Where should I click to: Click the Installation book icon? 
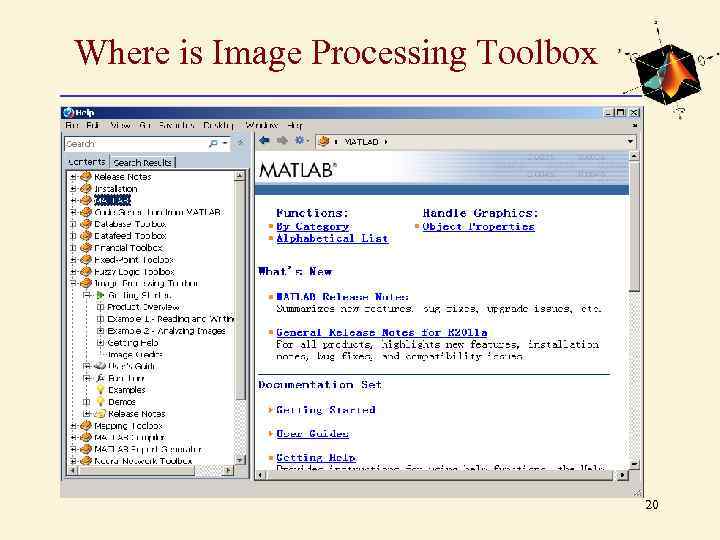tap(86, 189)
